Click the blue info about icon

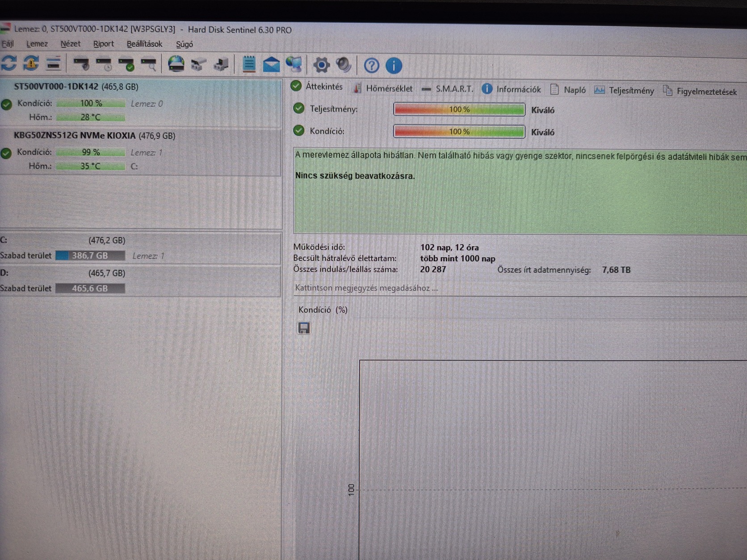tap(394, 66)
